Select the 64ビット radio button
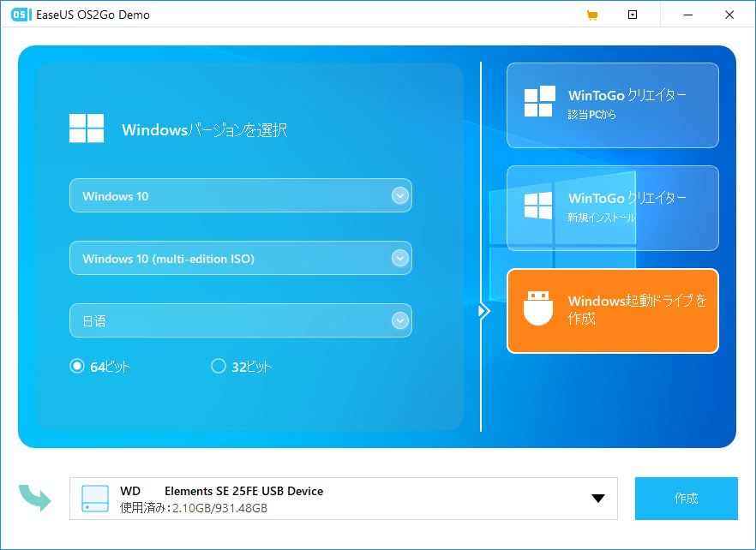Image resolution: width=756 pixels, height=550 pixels. click(x=76, y=366)
